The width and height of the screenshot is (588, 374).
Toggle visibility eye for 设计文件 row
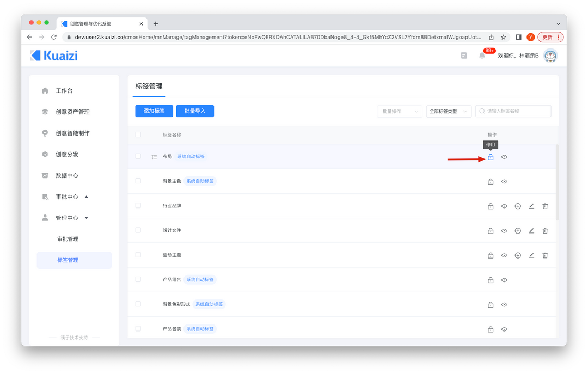tap(504, 231)
